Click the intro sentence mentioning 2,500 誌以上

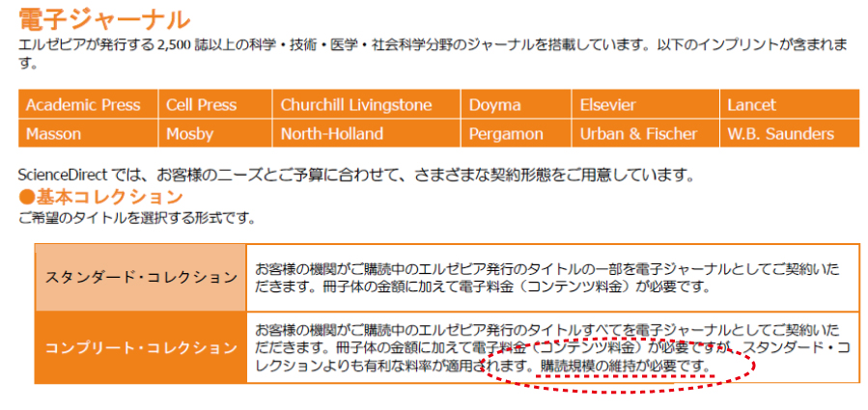point(433,54)
